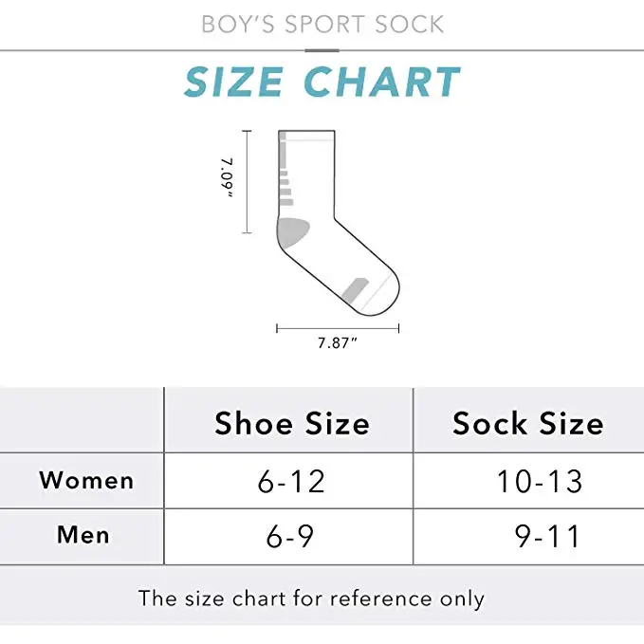
Task: Click the Sock Size column header
Action: click(527, 423)
